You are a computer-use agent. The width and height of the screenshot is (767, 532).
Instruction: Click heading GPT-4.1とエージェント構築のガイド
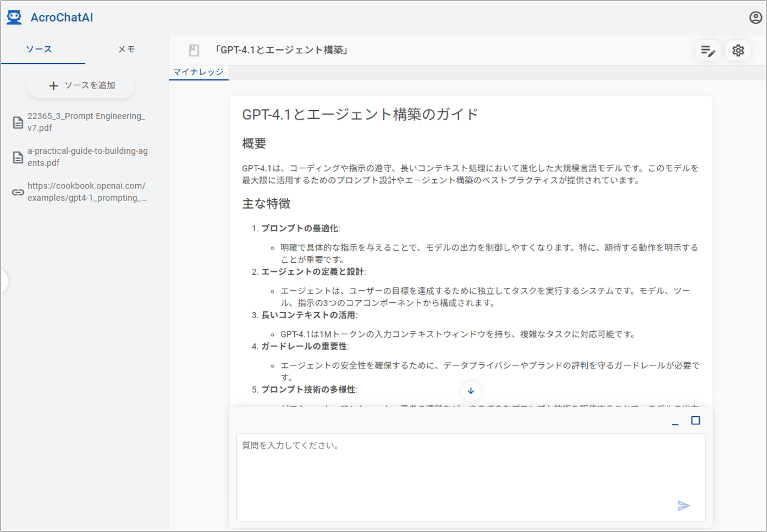click(360, 114)
